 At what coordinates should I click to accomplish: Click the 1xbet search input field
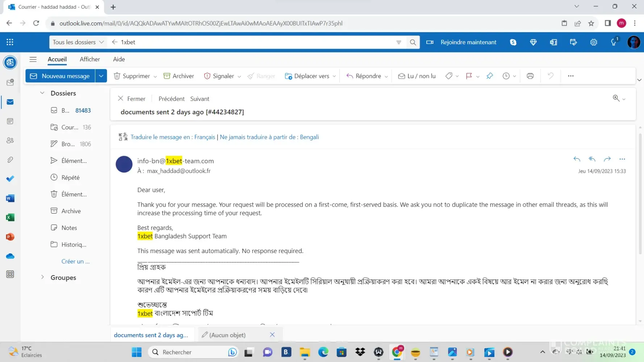pyautogui.click(x=254, y=42)
